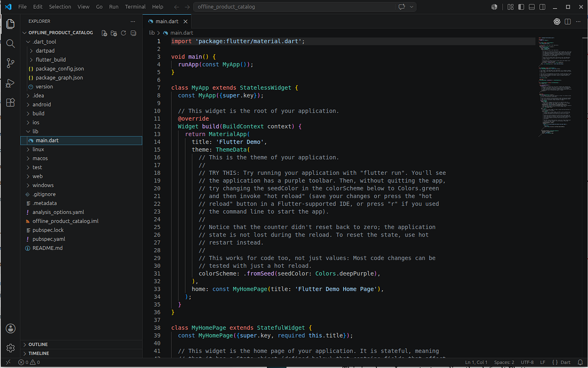Open the Copilot chat icon in title bar
This screenshot has height=368, width=588.
point(402,7)
